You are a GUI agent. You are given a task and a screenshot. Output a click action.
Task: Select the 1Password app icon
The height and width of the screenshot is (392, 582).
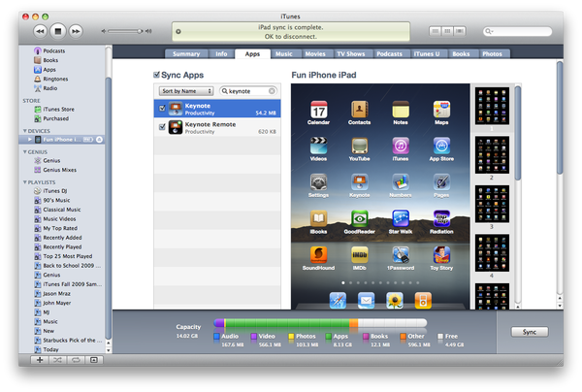coord(401,255)
